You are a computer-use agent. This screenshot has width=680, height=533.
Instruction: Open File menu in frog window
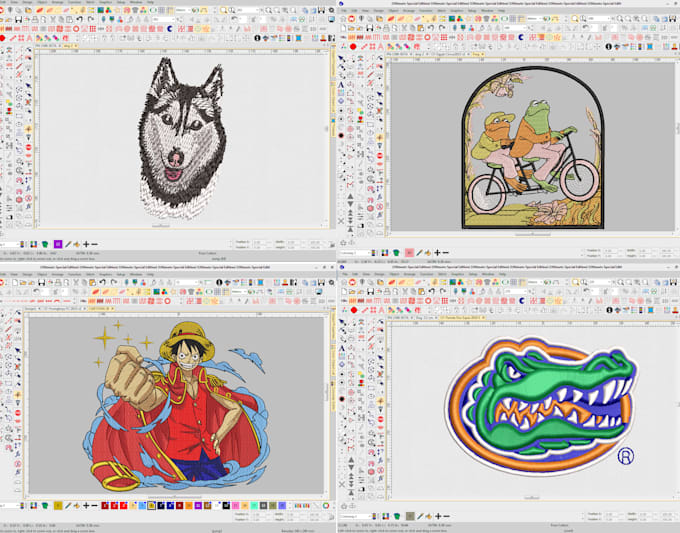click(344, 10)
